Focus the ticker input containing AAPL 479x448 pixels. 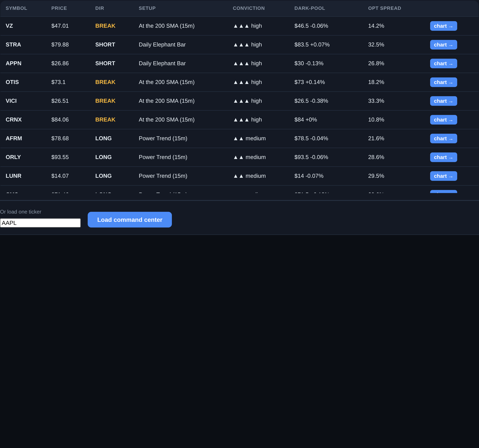40,223
